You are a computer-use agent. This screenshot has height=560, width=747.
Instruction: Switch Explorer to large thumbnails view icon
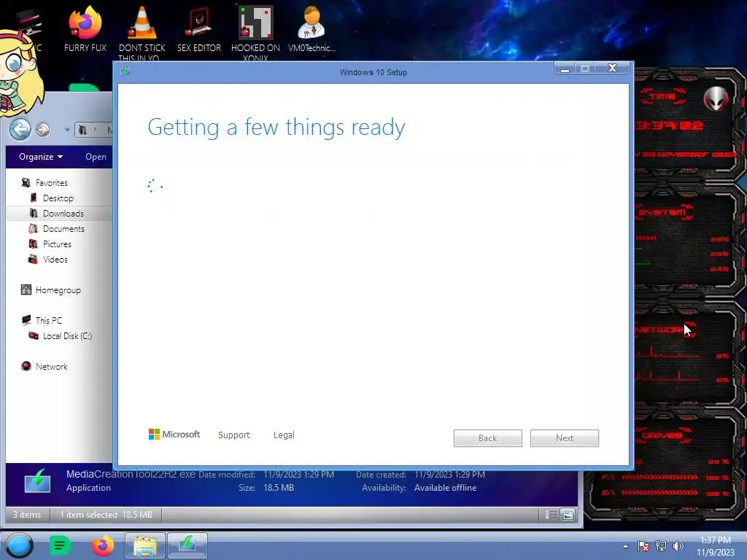point(568,515)
